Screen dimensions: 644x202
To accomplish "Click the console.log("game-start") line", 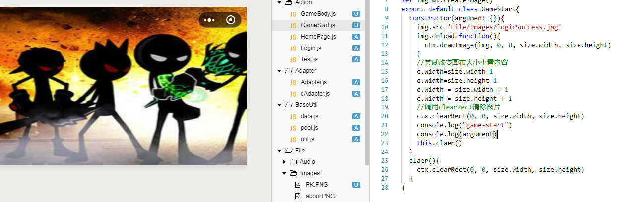I will (464, 125).
